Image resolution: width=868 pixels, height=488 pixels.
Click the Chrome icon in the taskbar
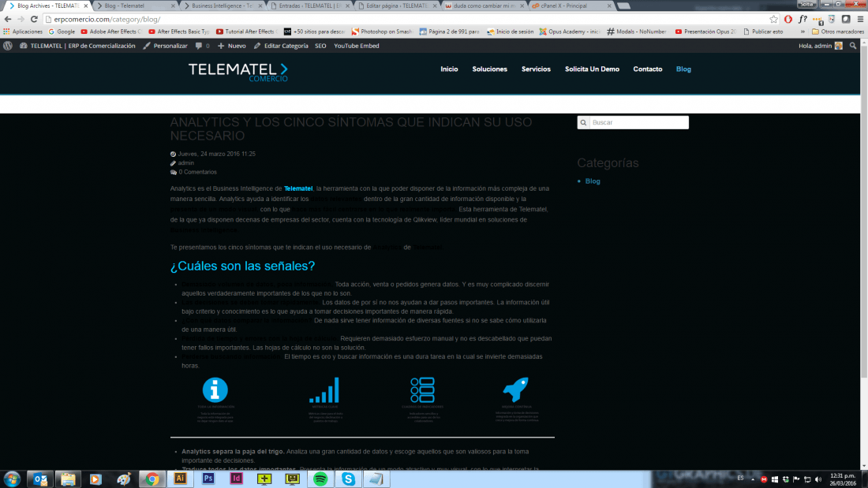pyautogui.click(x=152, y=479)
